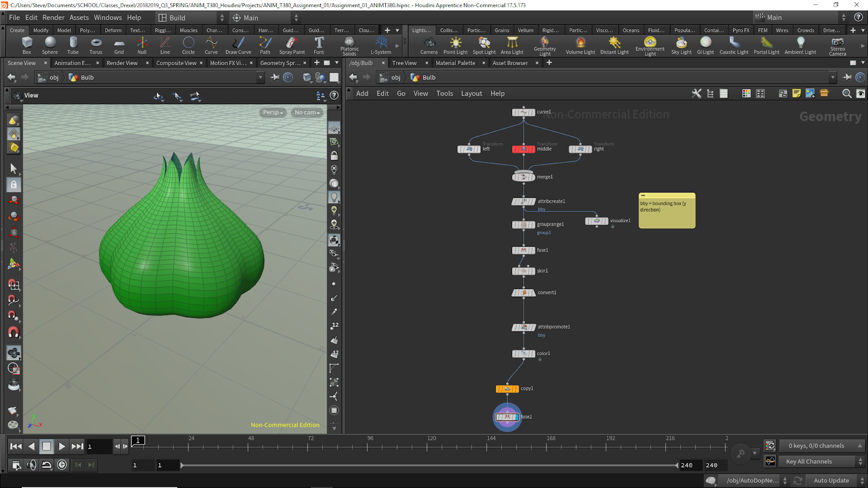Play the animation forward
The image size is (868, 488).
coord(62,446)
